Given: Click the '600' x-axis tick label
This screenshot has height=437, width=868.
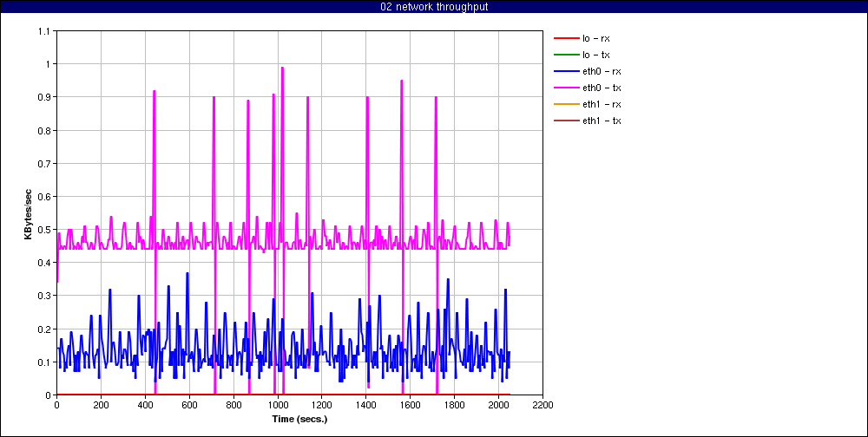Looking at the screenshot, I should click(x=189, y=404).
